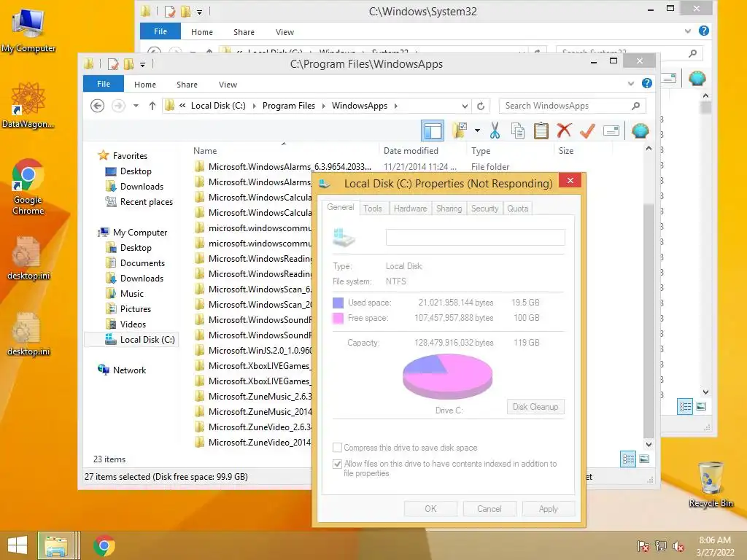Image resolution: width=747 pixels, height=560 pixels.
Task: Open File menu in WindowsApps window
Action: [104, 84]
